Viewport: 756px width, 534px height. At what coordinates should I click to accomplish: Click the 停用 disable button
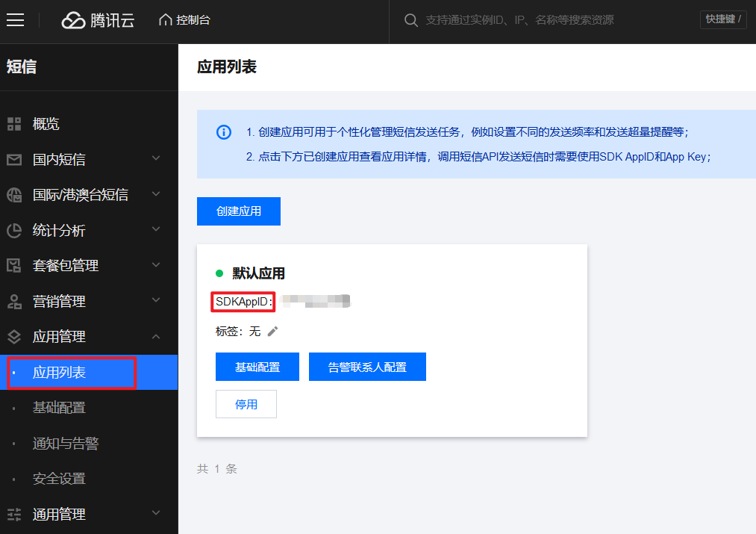tap(246, 404)
